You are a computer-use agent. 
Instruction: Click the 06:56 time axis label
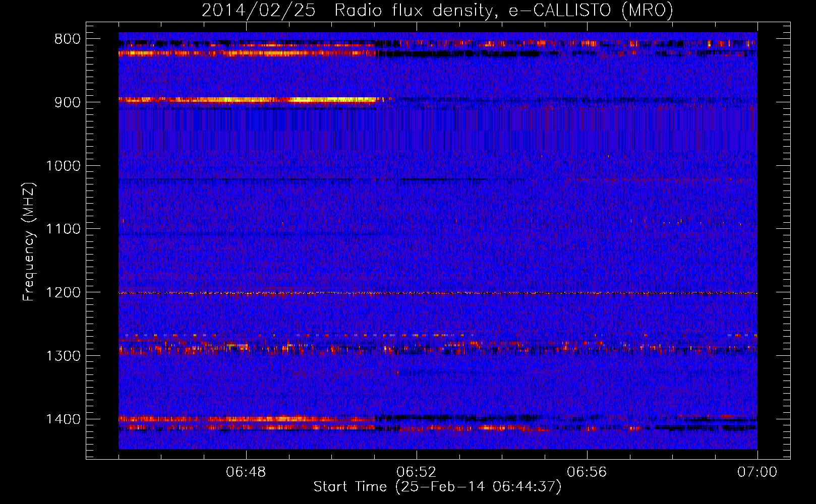(587, 472)
